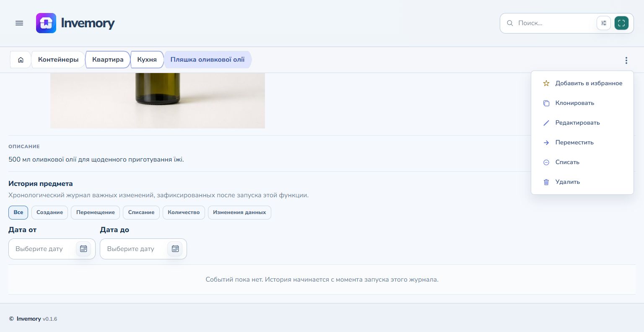Open the Контейнеры breadcrumb
The width and height of the screenshot is (644, 332).
[x=58, y=60]
